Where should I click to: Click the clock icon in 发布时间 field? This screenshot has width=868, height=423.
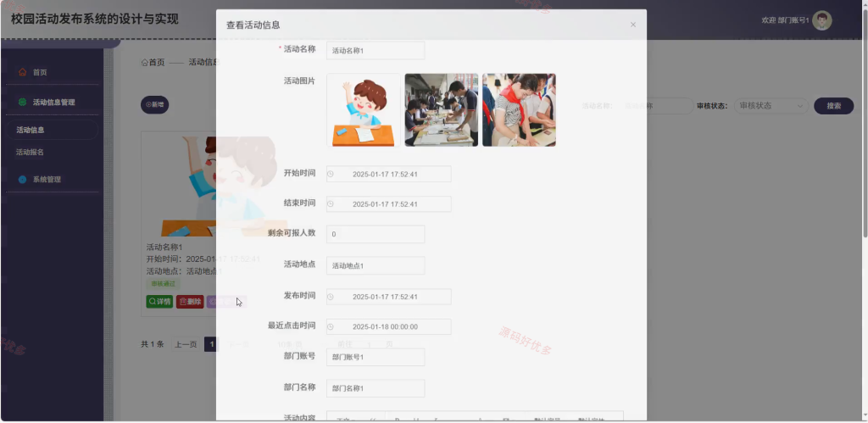pyautogui.click(x=331, y=297)
